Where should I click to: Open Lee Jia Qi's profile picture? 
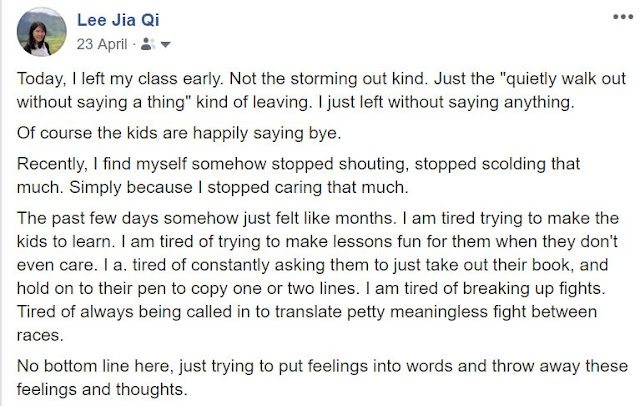tap(42, 32)
